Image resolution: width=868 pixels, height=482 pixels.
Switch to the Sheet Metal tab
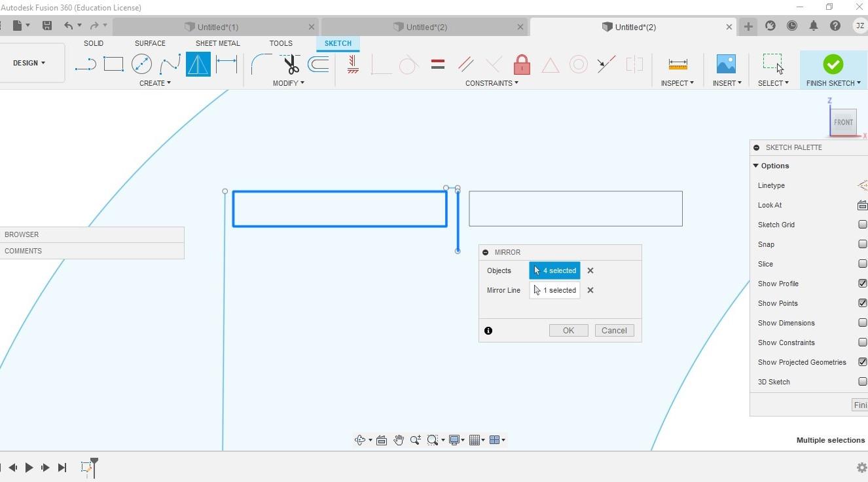point(217,43)
